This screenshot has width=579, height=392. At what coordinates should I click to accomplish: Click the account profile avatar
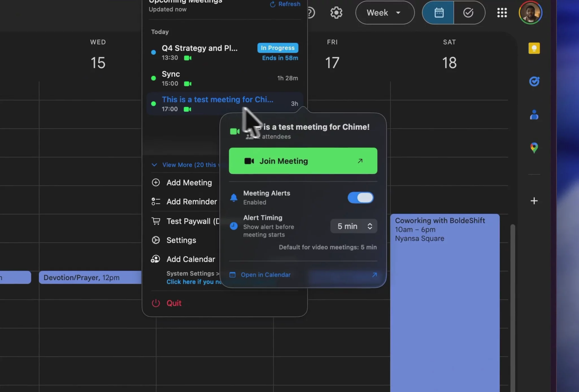click(x=530, y=13)
